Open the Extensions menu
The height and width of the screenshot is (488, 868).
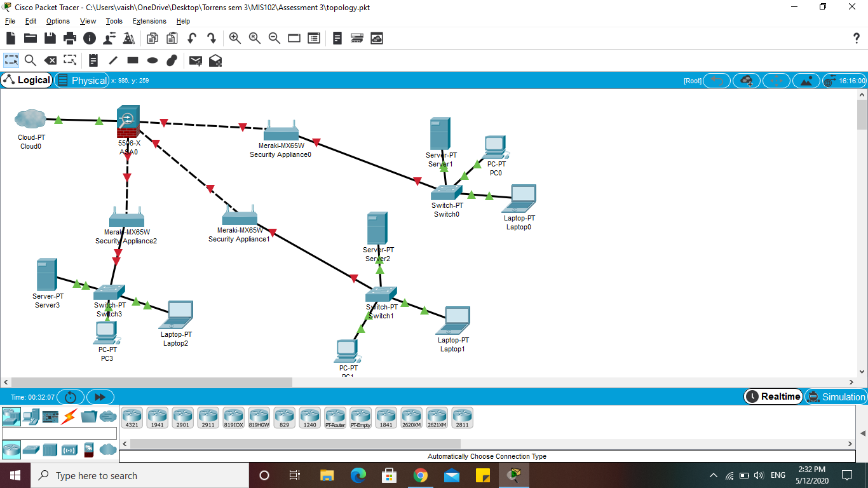point(149,21)
